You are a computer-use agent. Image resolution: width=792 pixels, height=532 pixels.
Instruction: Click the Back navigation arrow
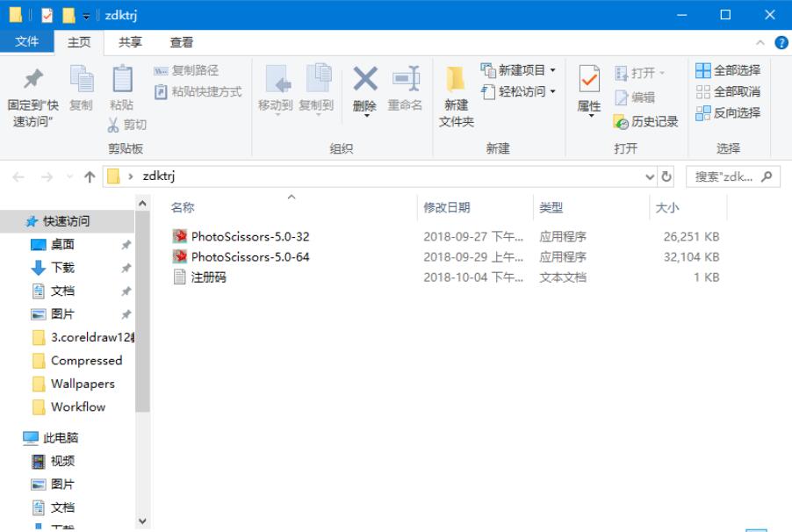pyautogui.click(x=18, y=176)
